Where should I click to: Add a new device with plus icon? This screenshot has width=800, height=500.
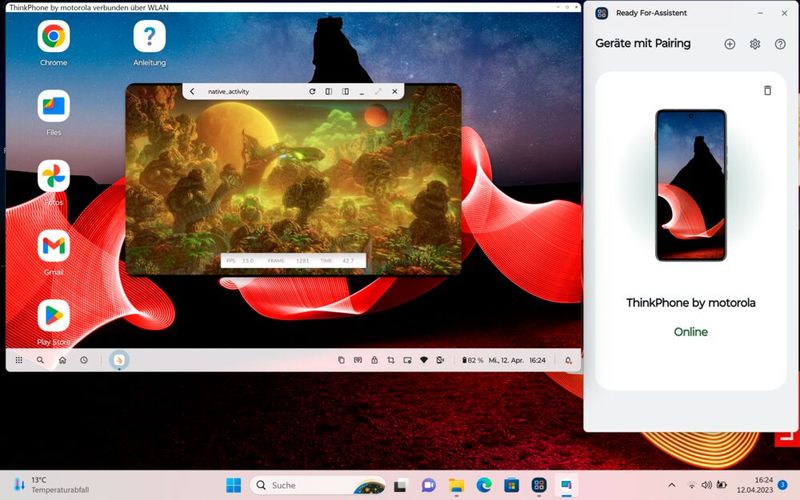click(x=730, y=44)
